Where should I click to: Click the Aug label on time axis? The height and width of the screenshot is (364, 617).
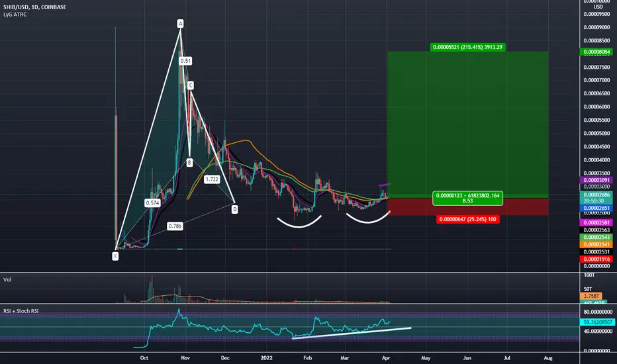tap(548, 358)
